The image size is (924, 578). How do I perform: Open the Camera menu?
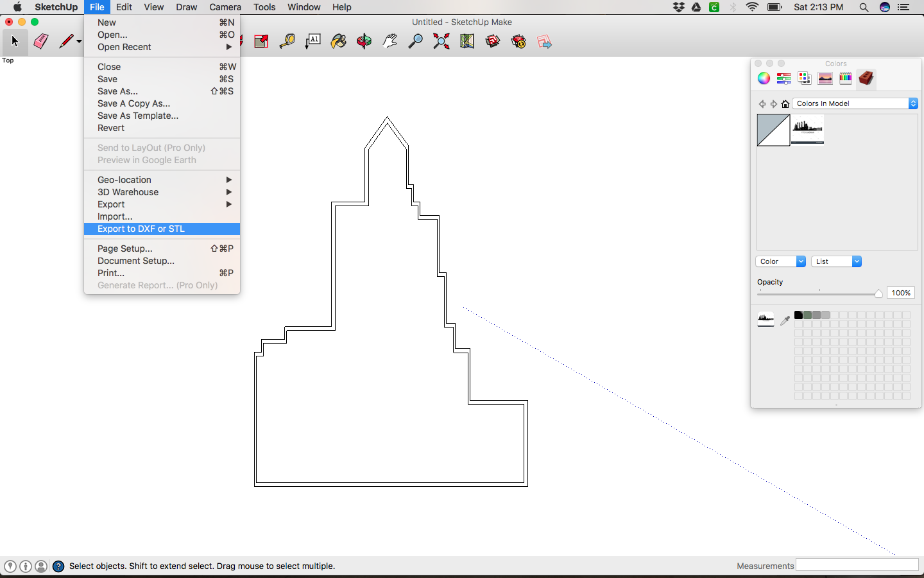coord(225,7)
